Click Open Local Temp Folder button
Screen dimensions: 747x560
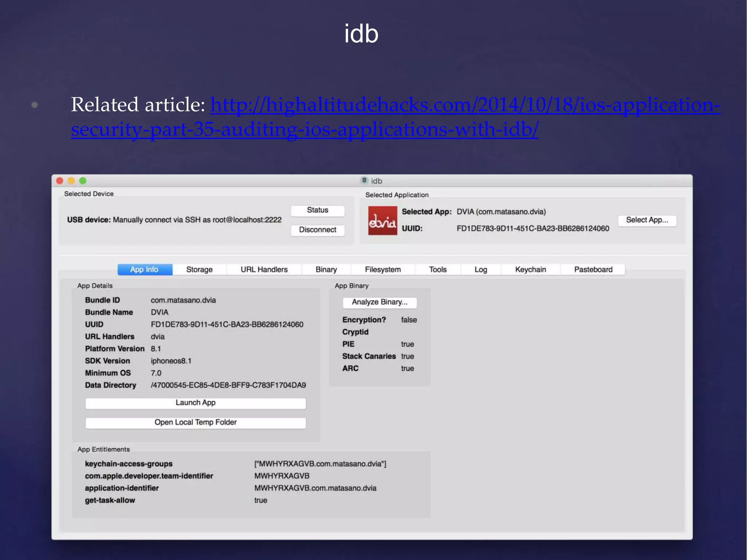pyautogui.click(x=196, y=423)
